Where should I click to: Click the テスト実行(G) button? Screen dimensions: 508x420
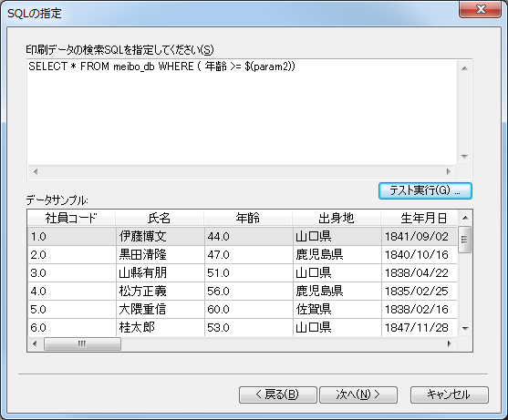(425, 190)
